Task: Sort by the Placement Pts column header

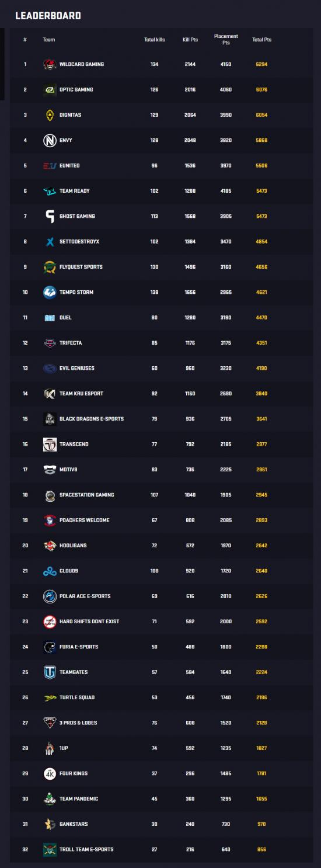Action: (226, 40)
